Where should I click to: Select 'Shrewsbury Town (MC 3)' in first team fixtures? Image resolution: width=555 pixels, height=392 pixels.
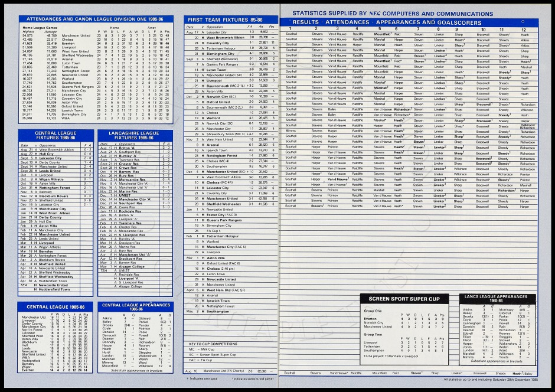[226, 134]
